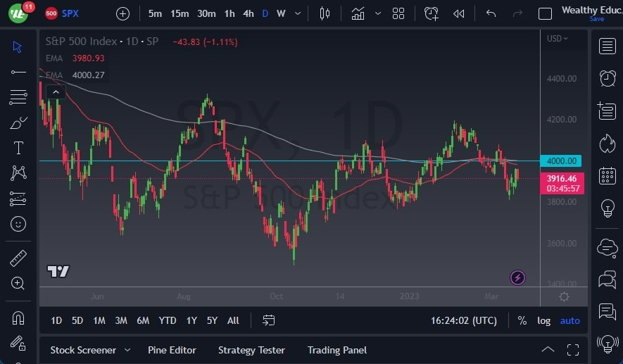Screen dimensions: 623x364
Task: Expand the time interval dropdown
Action: (x=298, y=14)
